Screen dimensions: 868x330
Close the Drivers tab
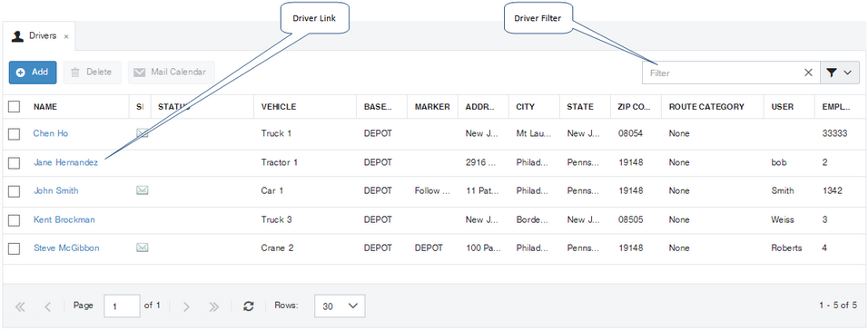tap(66, 36)
